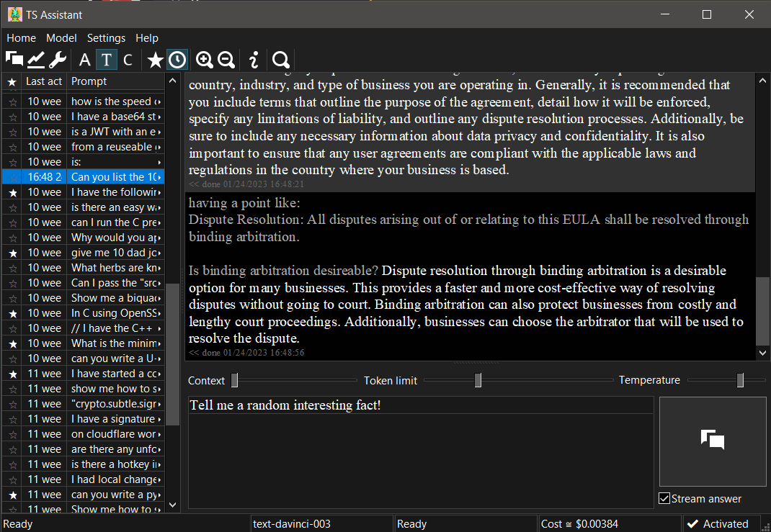The width and height of the screenshot is (771, 532).
Task: Open the Help menu
Action: (147, 38)
